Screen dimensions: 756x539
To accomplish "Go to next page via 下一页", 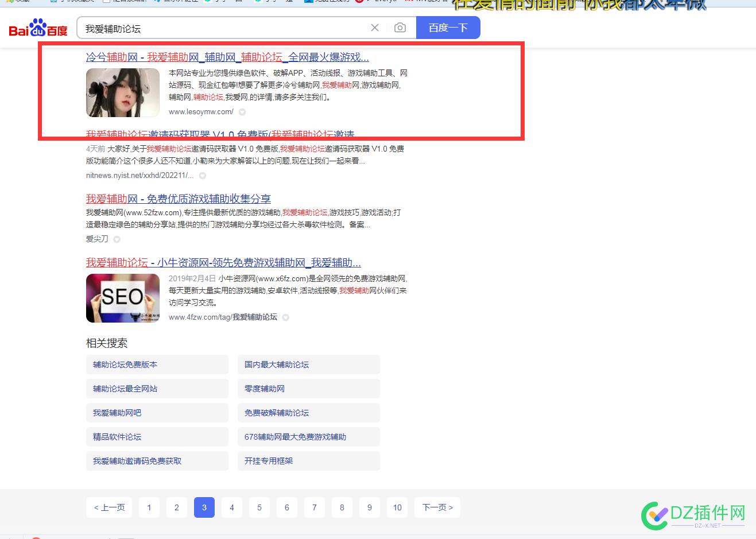I will pos(437,507).
